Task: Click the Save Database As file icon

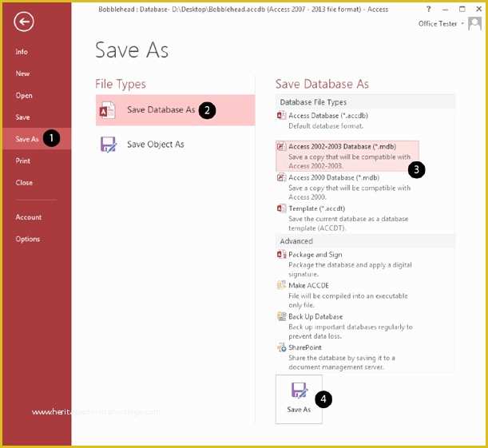Action: pos(107,110)
